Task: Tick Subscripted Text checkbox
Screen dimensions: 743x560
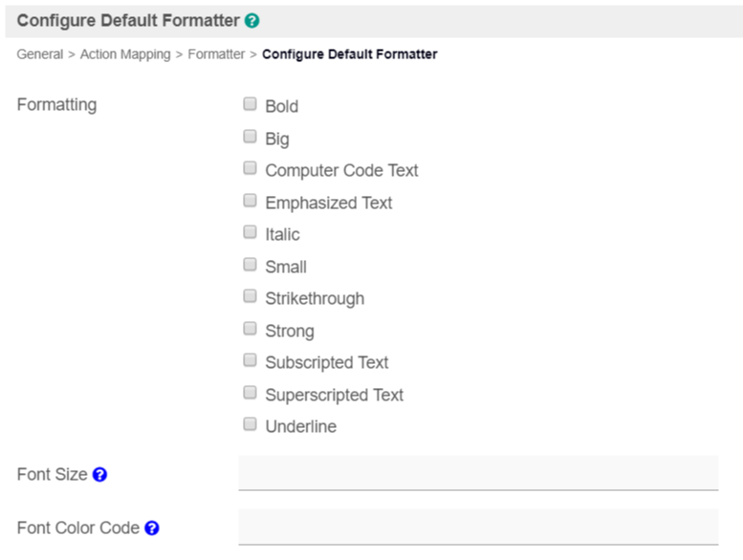Action: click(x=250, y=360)
